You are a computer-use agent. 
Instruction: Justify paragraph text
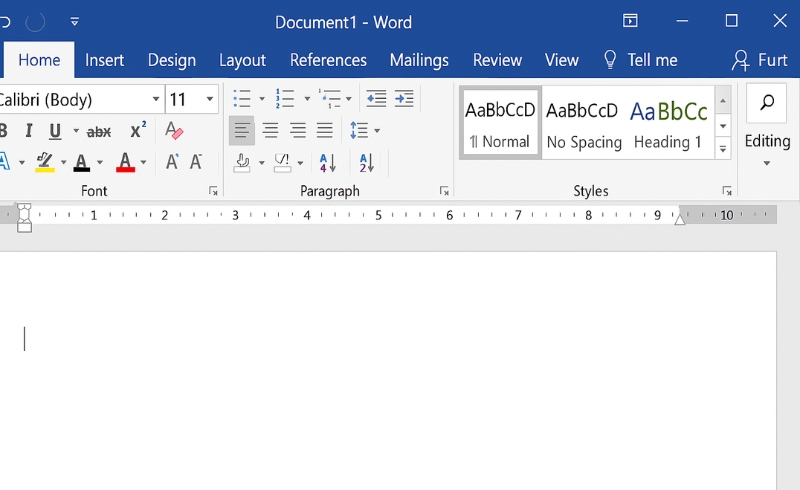[x=325, y=131]
